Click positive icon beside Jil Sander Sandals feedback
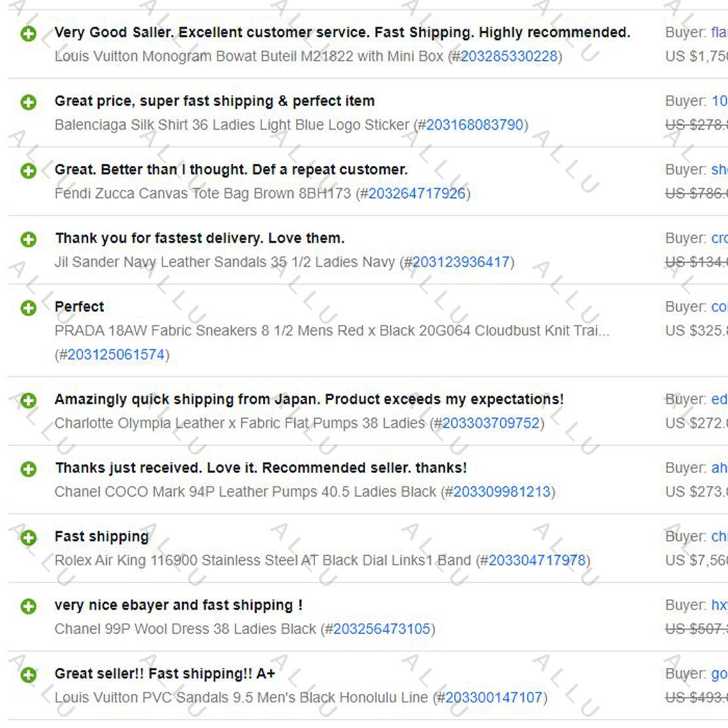 pyautogui.click(x=28, y=240)
